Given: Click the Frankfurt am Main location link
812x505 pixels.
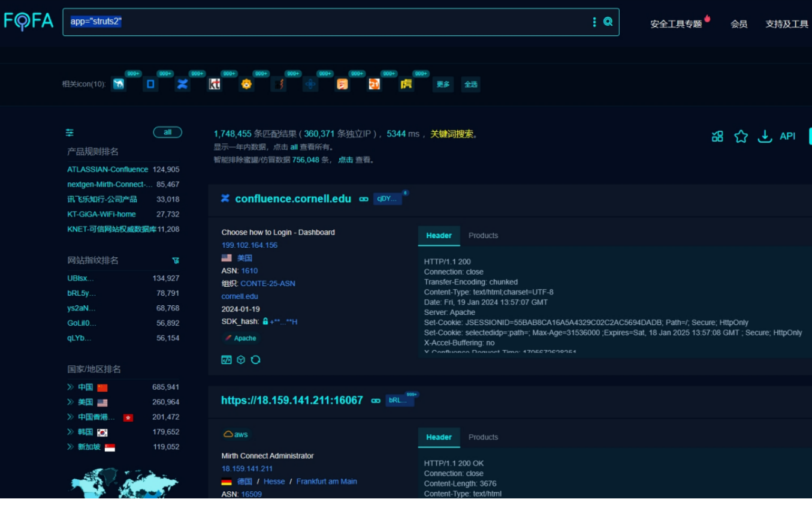Looking at the screenshot, I should click(327, 482).
